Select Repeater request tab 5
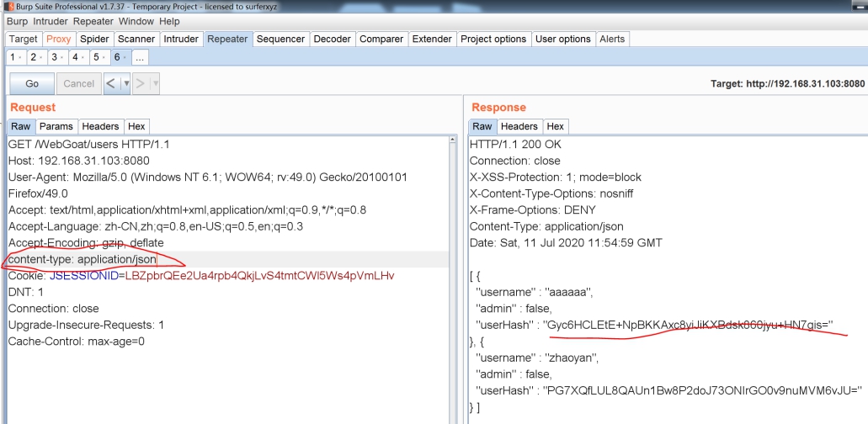Viewport: 868px width, 424px height. [x=96, y=57]
